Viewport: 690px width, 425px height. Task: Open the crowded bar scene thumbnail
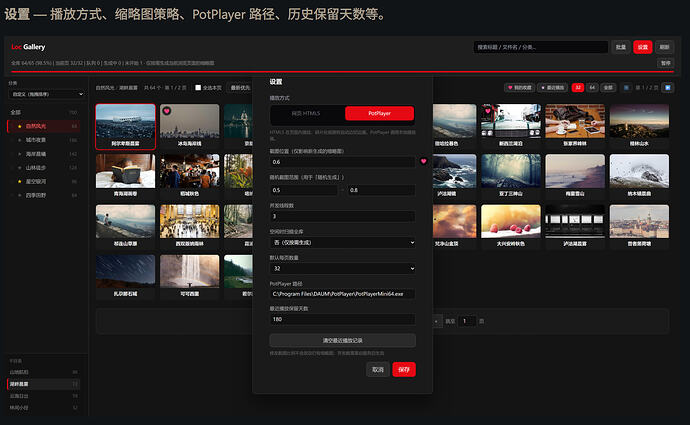190,171
